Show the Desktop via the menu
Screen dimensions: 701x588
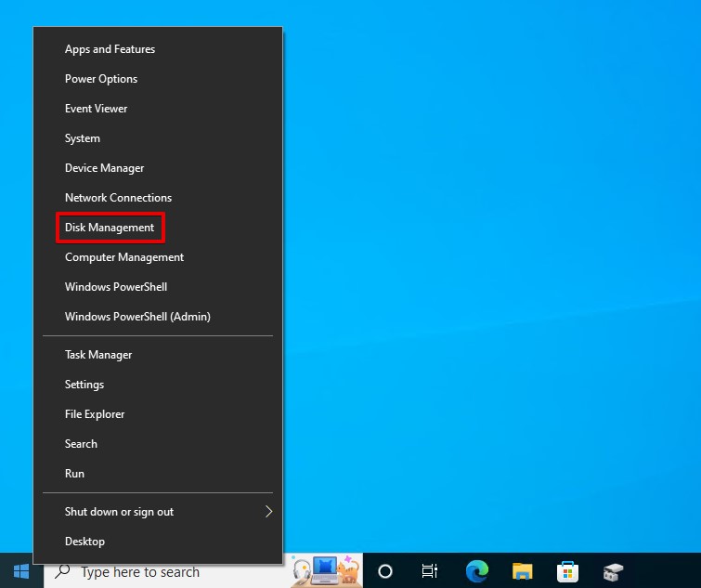pos(158,542)
